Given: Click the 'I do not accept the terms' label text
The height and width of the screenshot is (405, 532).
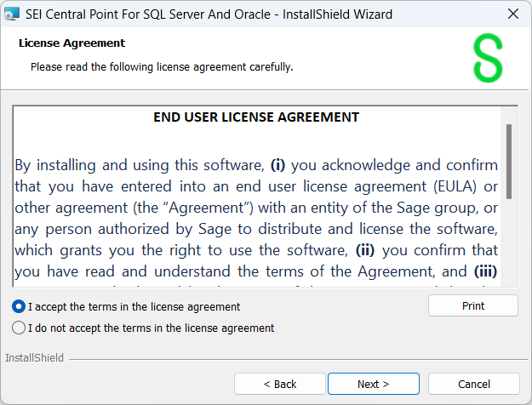Looking at the screenshot, I should coord(151,328).
